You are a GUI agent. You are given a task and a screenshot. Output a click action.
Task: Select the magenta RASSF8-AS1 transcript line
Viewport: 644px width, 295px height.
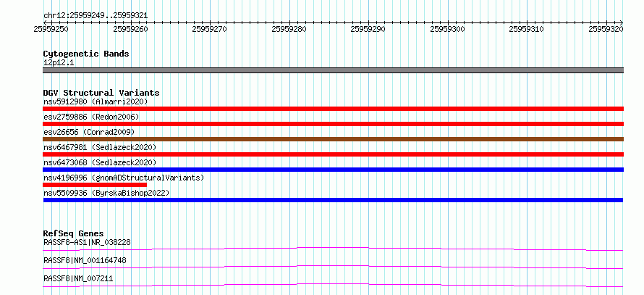pos(333,249)
